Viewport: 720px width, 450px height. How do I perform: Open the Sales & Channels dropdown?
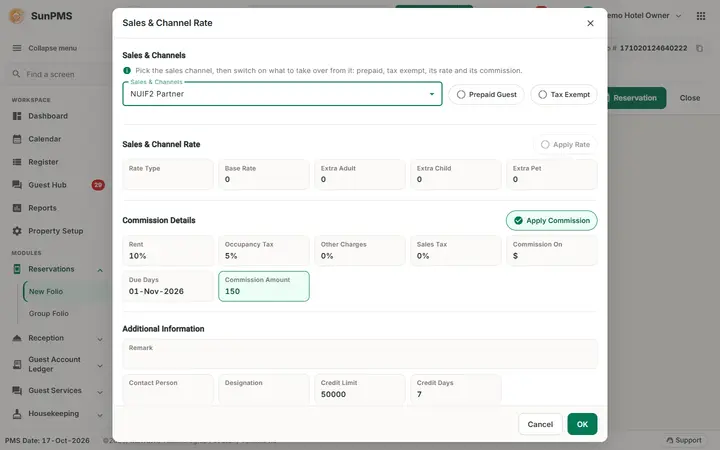pos(282,94)
